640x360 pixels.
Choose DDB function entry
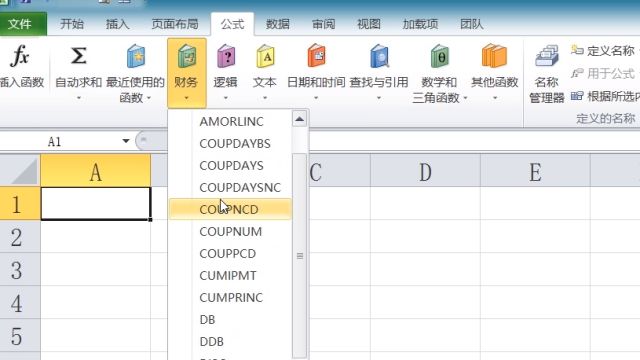click(x=231, y=342)
